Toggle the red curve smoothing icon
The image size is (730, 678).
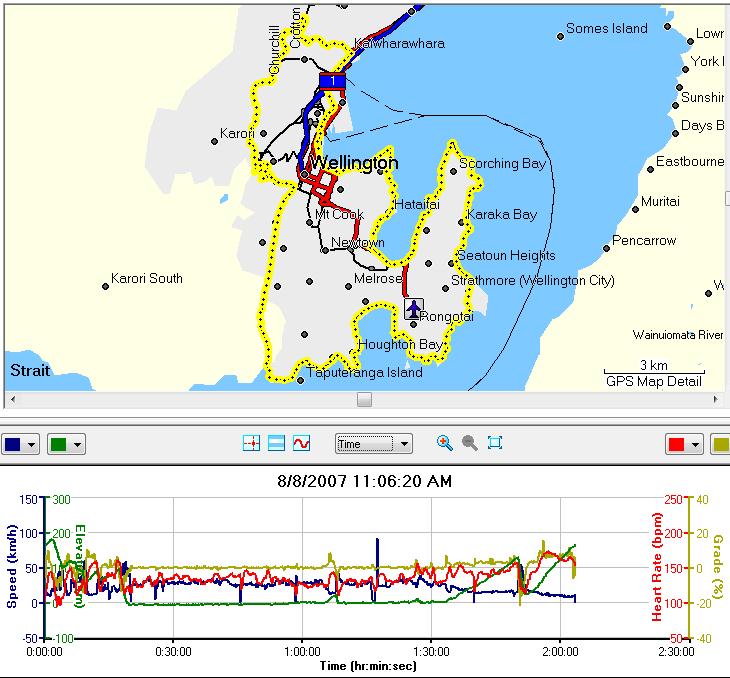[x=302, y=443]
